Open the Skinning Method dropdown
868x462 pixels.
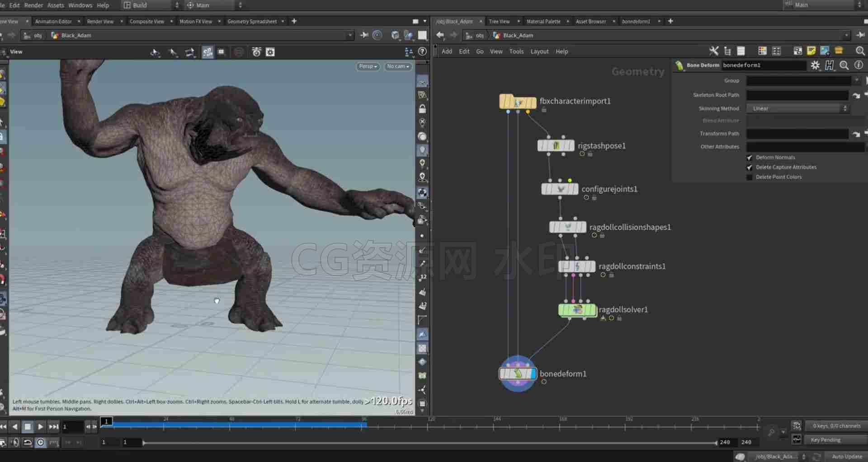[797, 108]
